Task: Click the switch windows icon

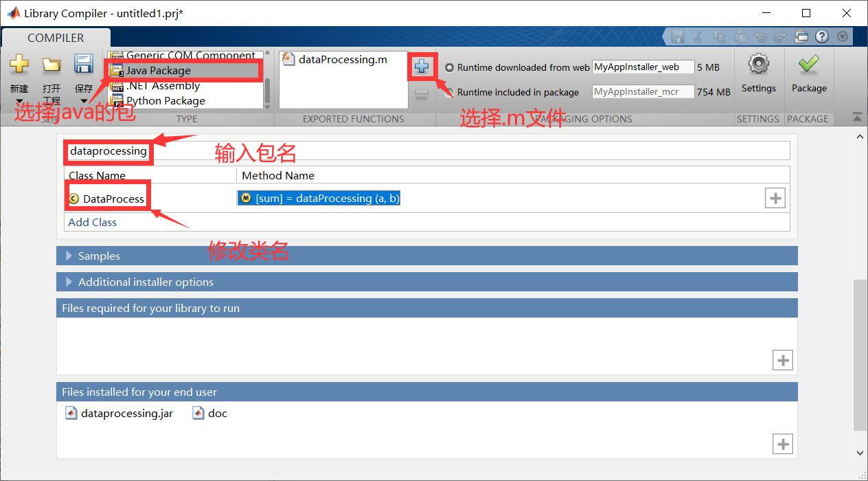Action: click(801, 37)
